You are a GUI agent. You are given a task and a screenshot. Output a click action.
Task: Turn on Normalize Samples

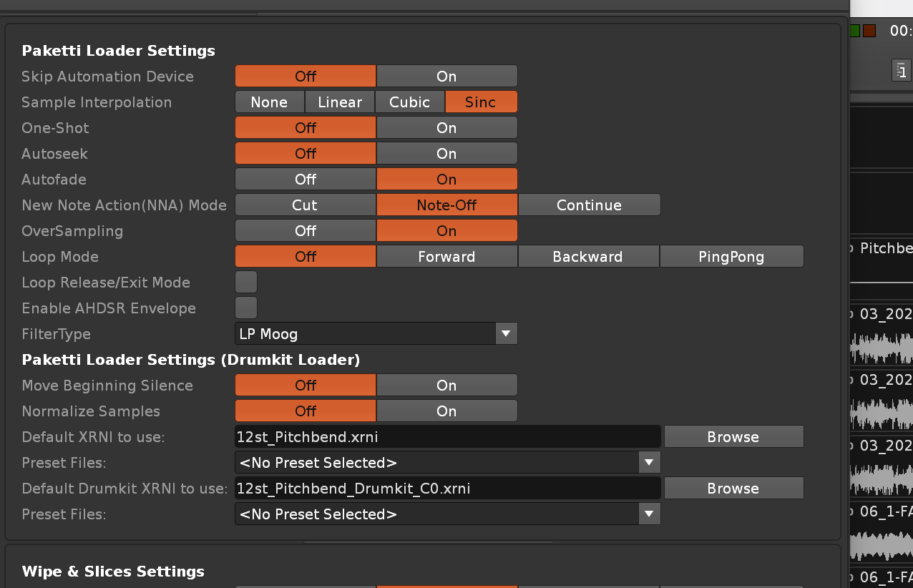[x=446, y=411]
